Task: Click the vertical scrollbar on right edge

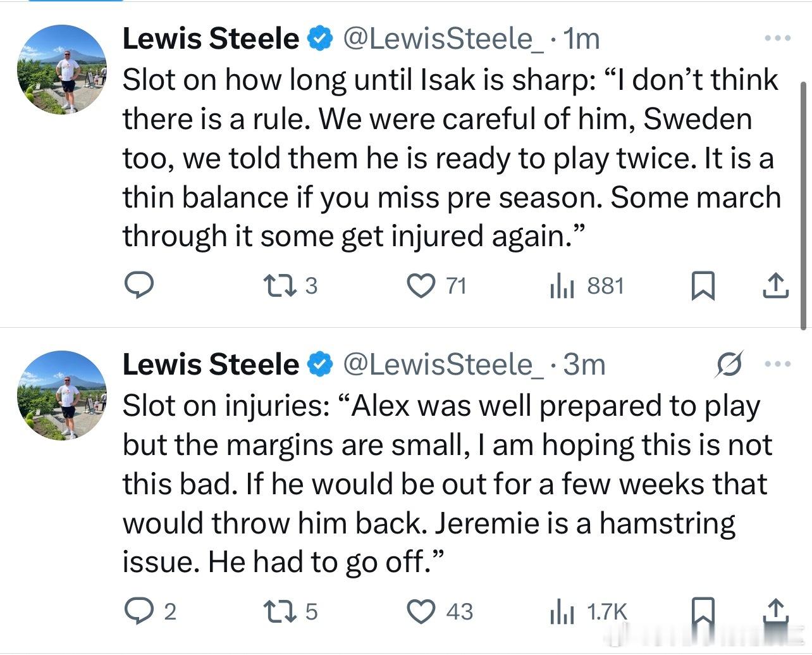Action: point(805,203)
